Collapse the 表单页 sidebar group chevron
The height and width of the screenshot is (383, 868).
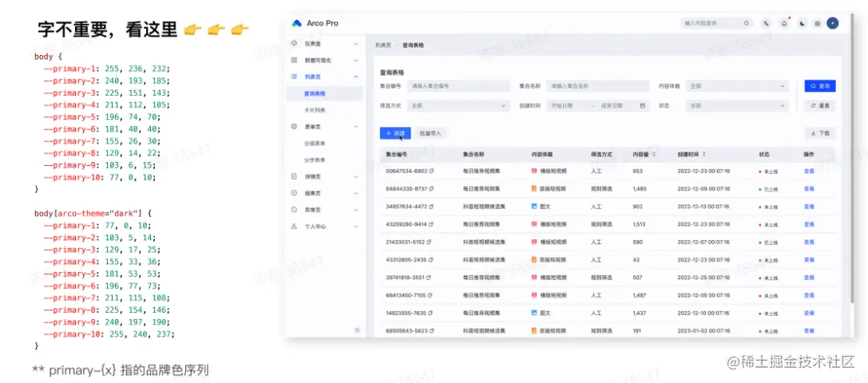356,127
